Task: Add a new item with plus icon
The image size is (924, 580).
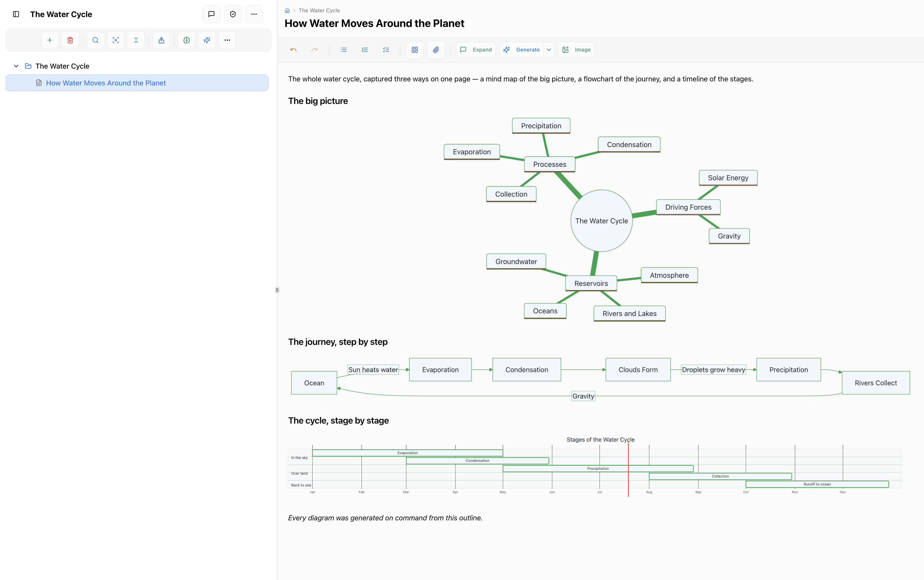Action: tap(50, 40)
